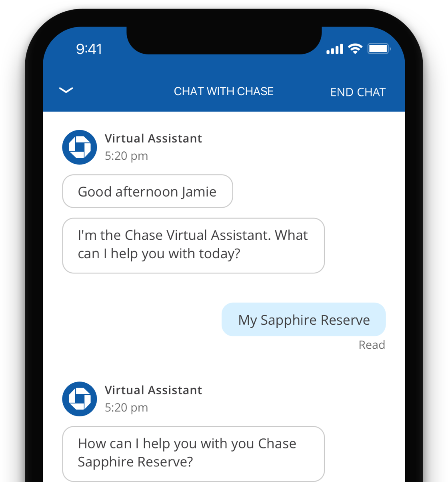Click the CHAT WITH CHASE header title
The image size is (448, 482).
click(x=224, y=91)
